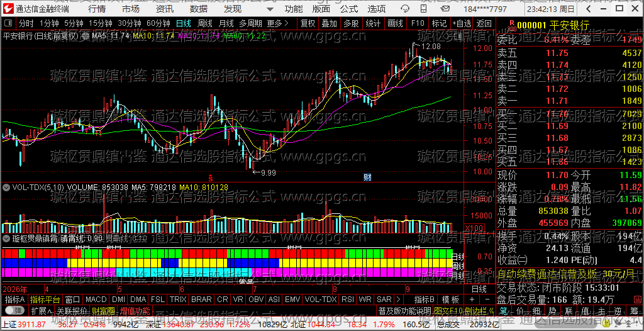Viewport: 644px width, 331px height.
Task: Open the 选项 menu
Action: 377,9
